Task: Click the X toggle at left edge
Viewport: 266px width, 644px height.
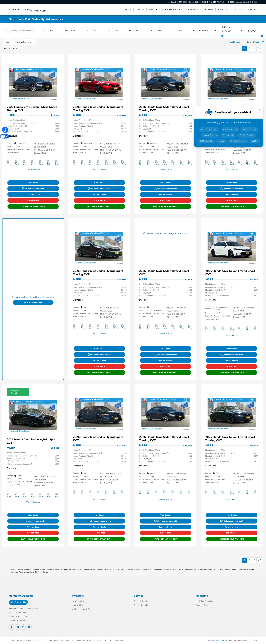Action: [7, 137]
